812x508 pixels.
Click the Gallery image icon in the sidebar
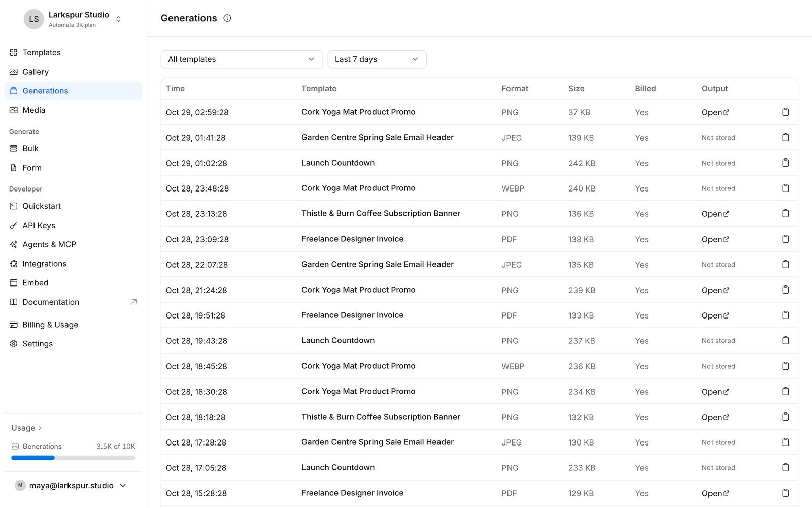click(14, 72)
